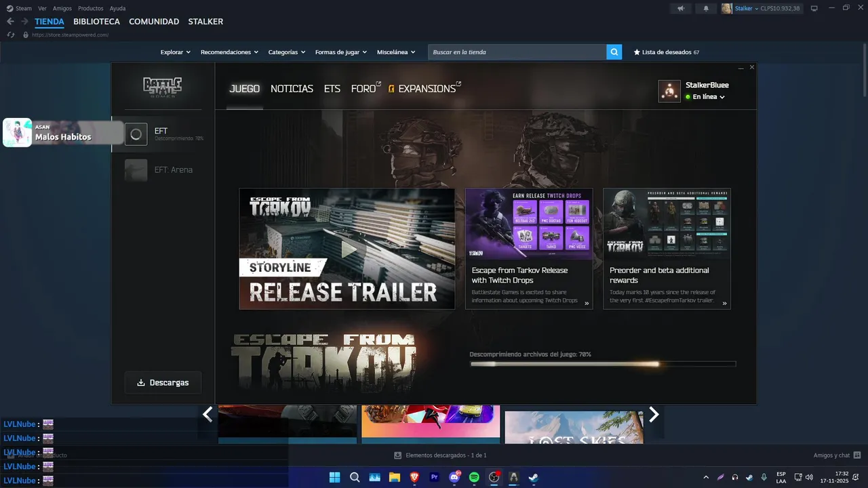This screenshot has height=488, width=868.
Task: Switch to the BIBLIOTECA tab
Action: click(x=96, y=22)
